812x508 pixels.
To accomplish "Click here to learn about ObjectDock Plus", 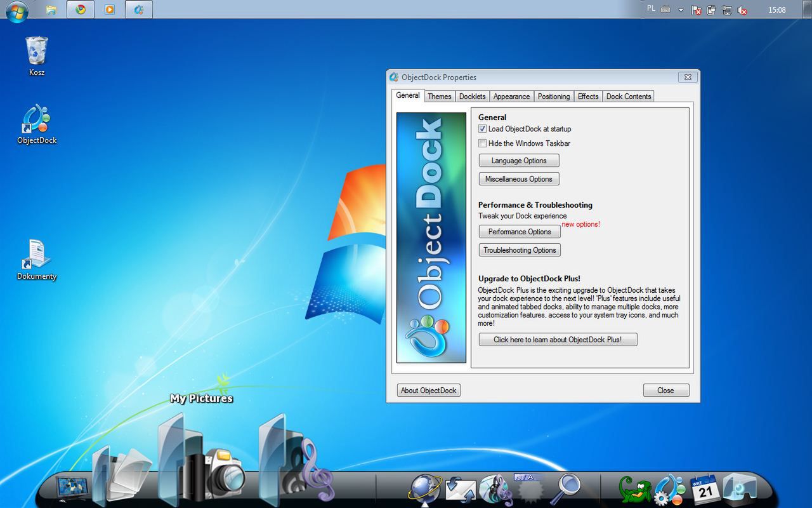I will click(x=558, y=339).
